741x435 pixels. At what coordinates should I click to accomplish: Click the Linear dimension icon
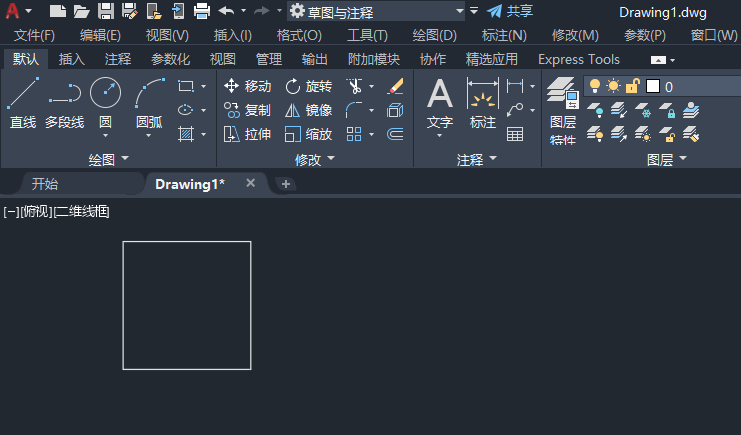515,86
